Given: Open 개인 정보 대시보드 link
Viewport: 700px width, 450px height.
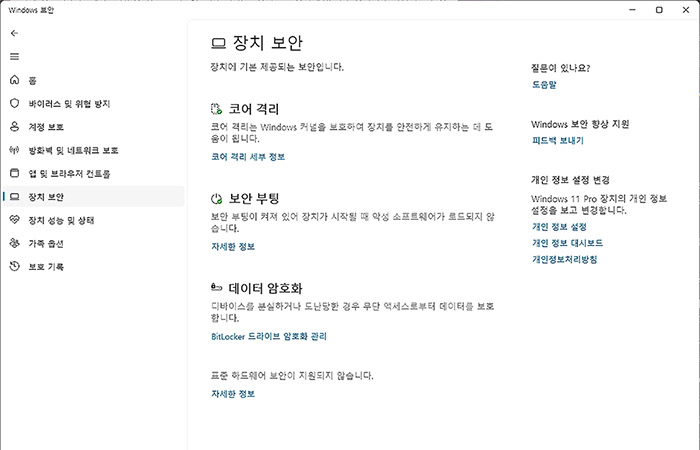Looking at the screenshot, I should pyautogui.click(x=567, y=243).
